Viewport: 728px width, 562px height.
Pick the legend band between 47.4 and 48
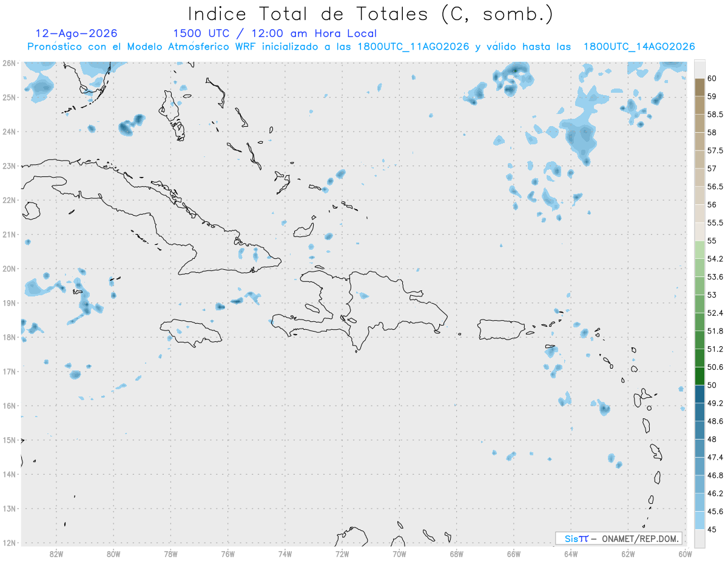point(699,448)
